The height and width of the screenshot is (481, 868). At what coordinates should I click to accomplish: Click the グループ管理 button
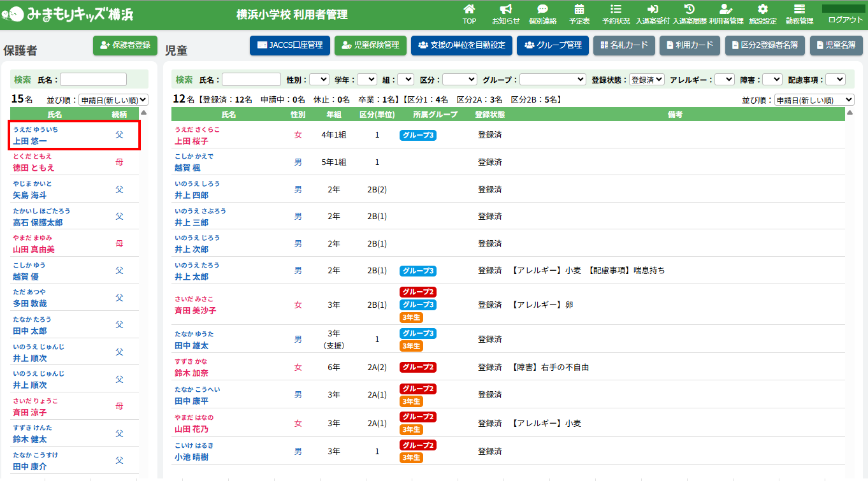coord(553,45)
